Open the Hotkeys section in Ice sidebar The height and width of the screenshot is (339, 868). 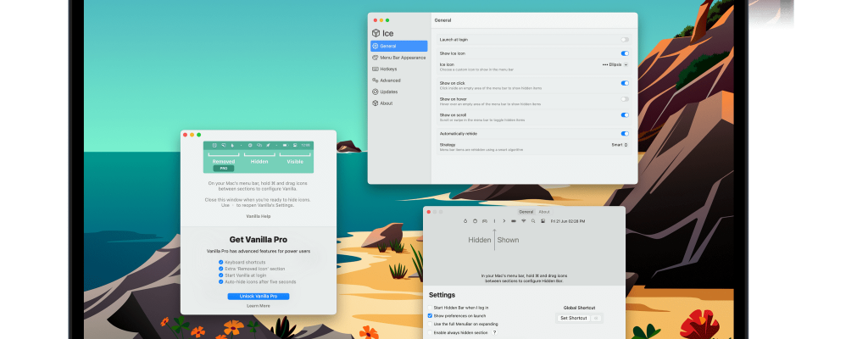[x=389, y=69]
